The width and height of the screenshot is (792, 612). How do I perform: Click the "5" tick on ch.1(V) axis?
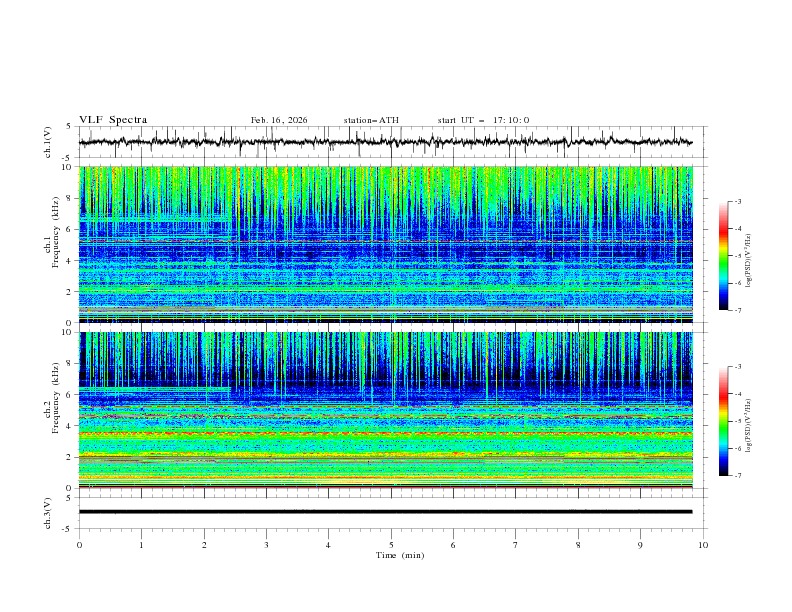(69, 127)
